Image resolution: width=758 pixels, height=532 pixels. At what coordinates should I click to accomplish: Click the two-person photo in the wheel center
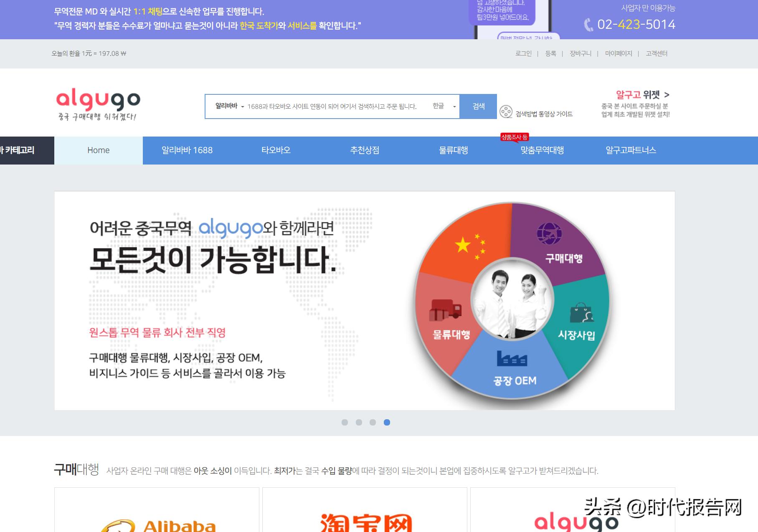512,300
